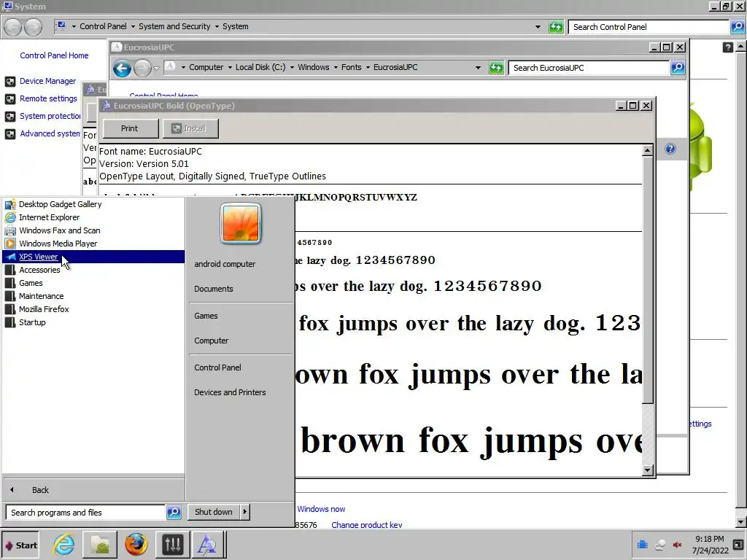The image size is (747, 560).
Task: Open Games in Start menu right pane
Action: click(206, 316)
